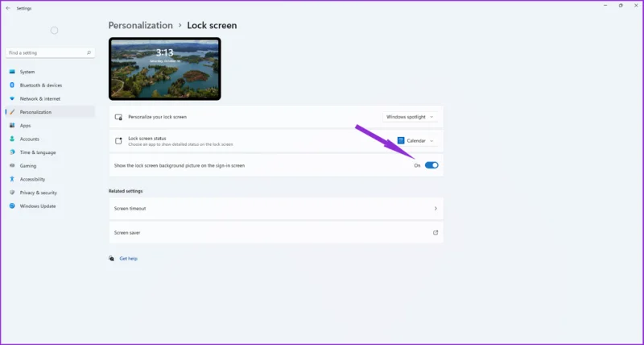Screen dimensions: 644x345
Task: Click the Time & language globe icon
Action: tap(12, 152)
